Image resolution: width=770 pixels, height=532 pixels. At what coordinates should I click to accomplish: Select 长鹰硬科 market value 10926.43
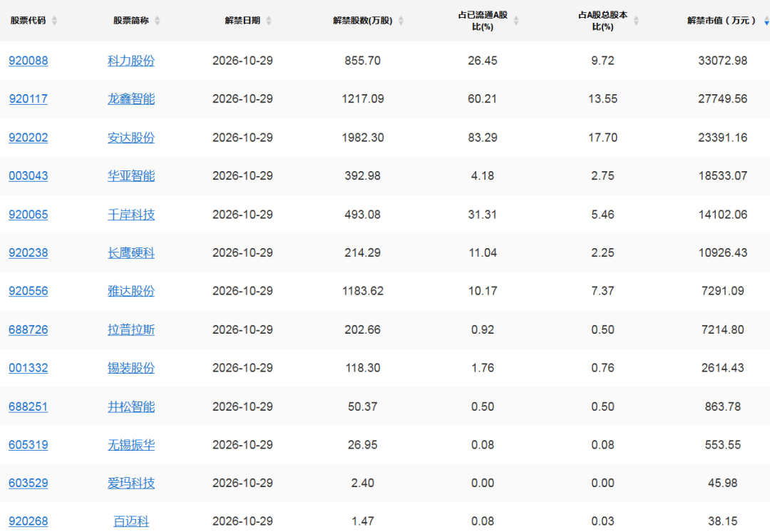point(722,253)
